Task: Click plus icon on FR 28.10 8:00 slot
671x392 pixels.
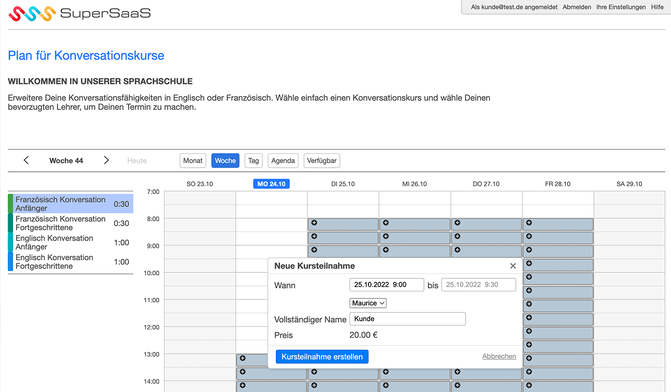Action: (x=529, y=223)
